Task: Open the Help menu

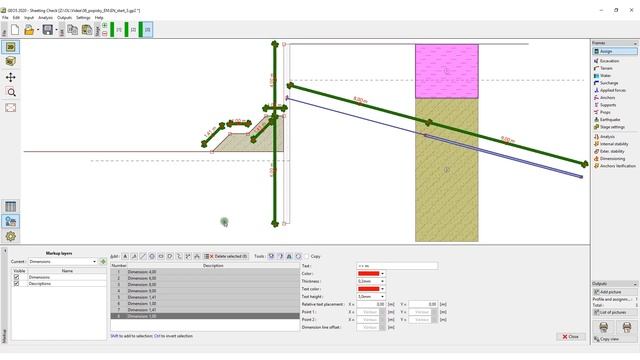Action: 99,18
